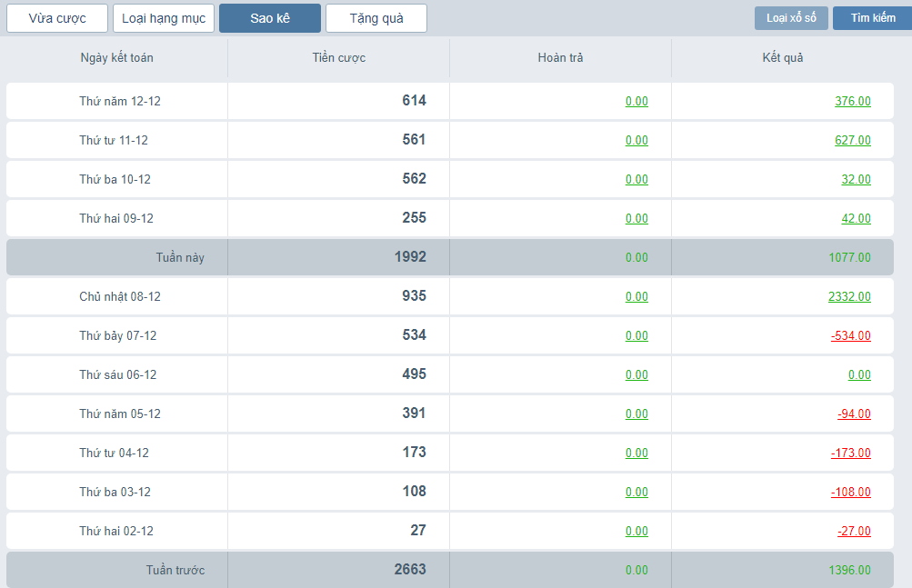Image resolution: width=912 pixels, height=588 pixels.
Task: Click loss -27.00 for Thứ hai 02-12
Action: click(x=854, y=532)
